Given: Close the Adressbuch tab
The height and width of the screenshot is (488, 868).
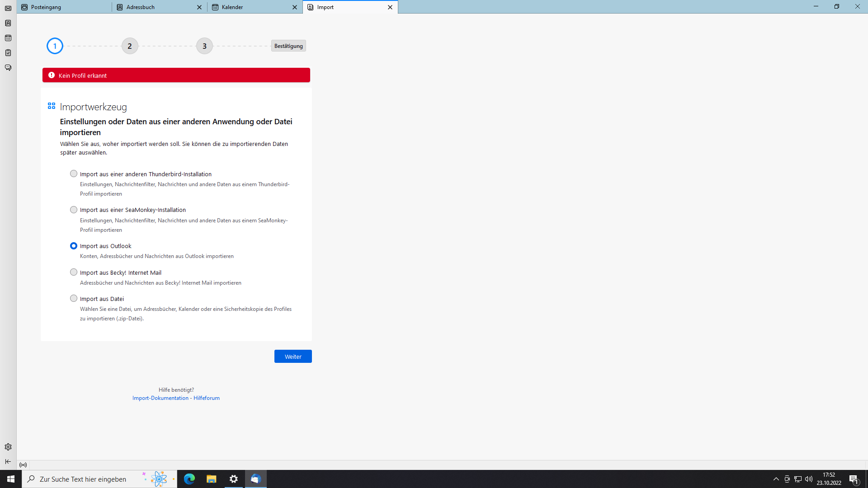Looking at the screenshot, I should pos(199,7).
